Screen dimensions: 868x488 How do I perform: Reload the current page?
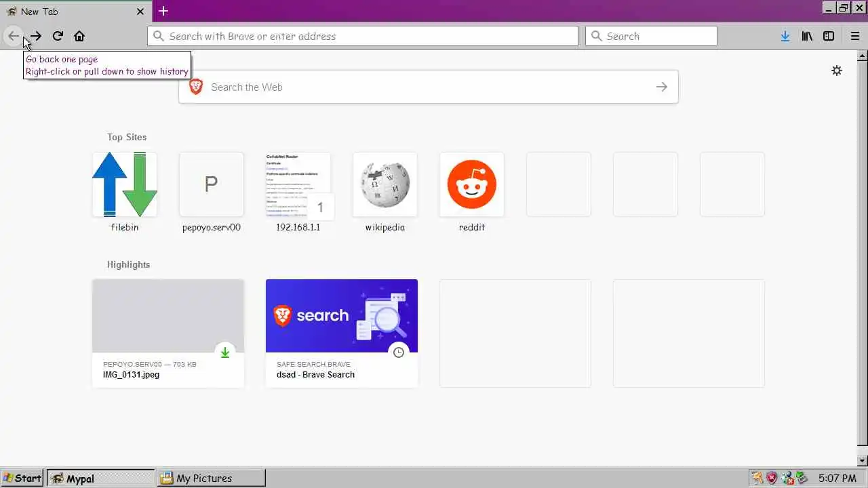[x=58, y=36]
